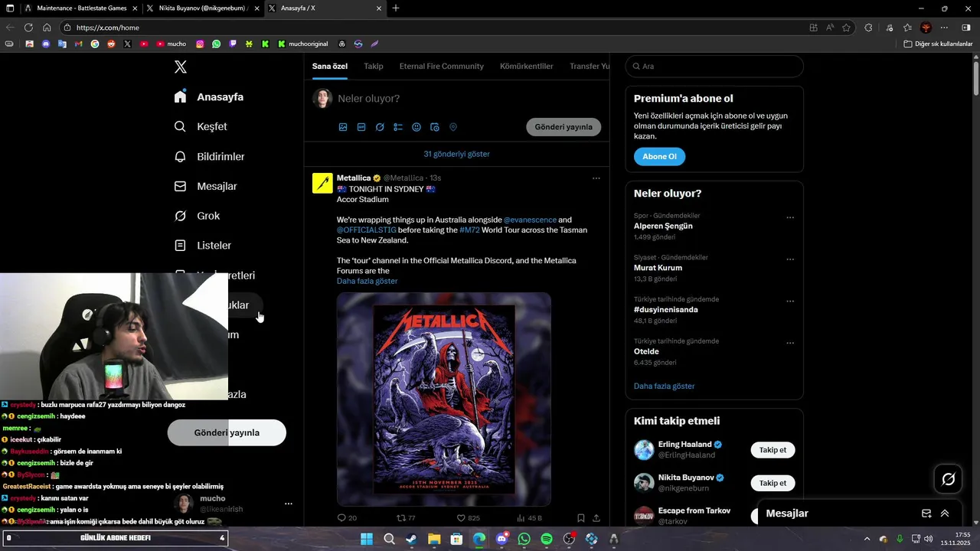Click the @OFFICIALSTIG mention link
This screenshot has height=551, width=980.
click(366, 230)
